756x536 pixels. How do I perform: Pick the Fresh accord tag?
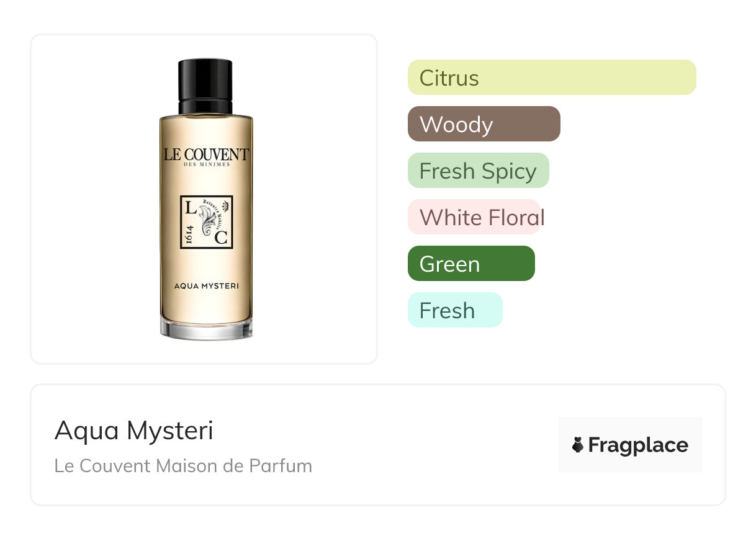[455, 310]
